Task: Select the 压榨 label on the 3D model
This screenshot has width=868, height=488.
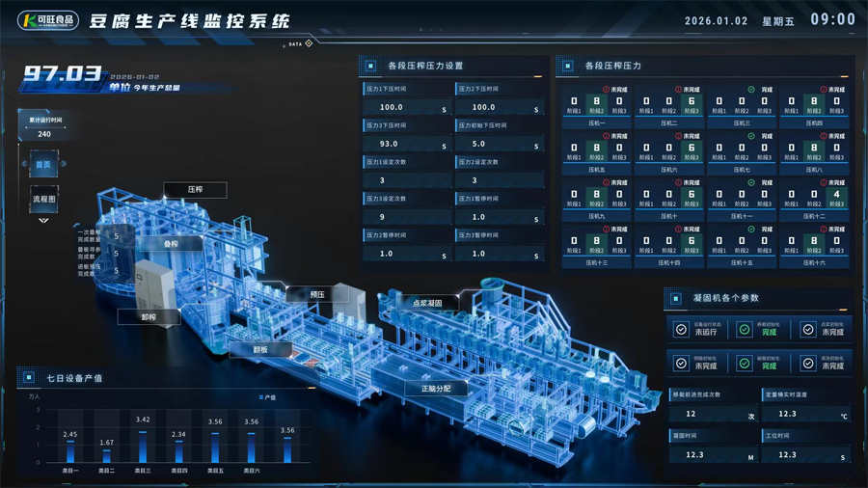Action: (x=195, y=189)
